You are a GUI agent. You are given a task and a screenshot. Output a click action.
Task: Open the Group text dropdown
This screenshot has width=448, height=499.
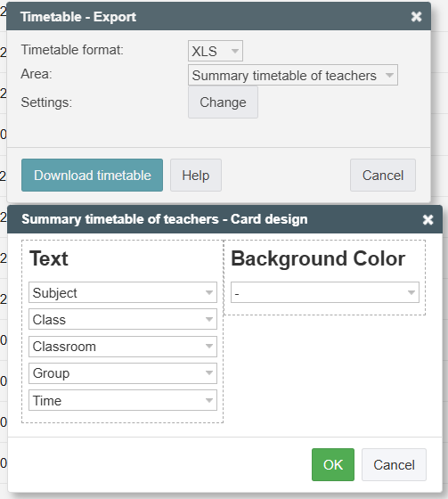coord(123,373)
